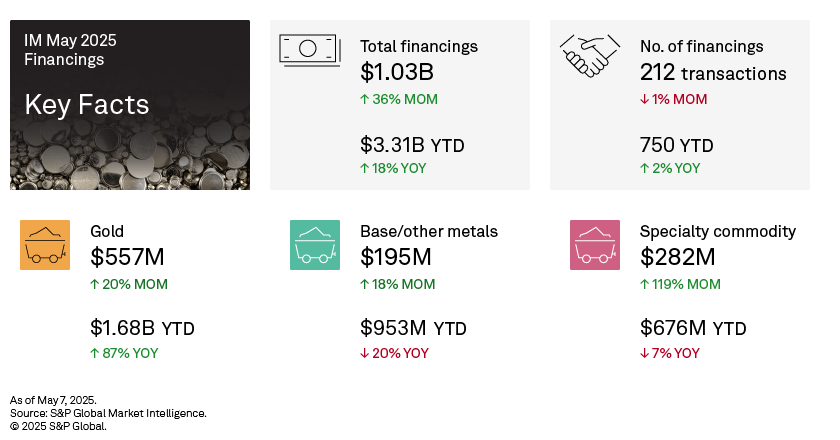Select the pink Specialty commodity cart icon

click(x=595, y=245)
